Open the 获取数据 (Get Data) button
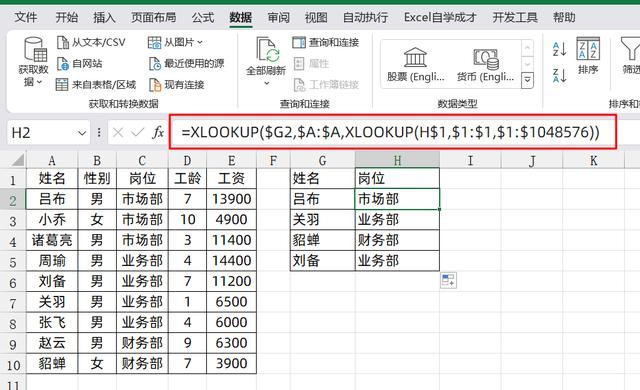Image resolution: width=640 pixels, height=390 pixels. [34, 61]
